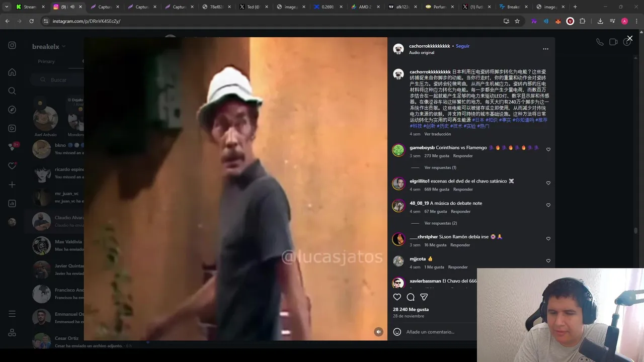Bookmark this page with the star icon
Viewport: 644px width, 362px height.
pos(517,21)
